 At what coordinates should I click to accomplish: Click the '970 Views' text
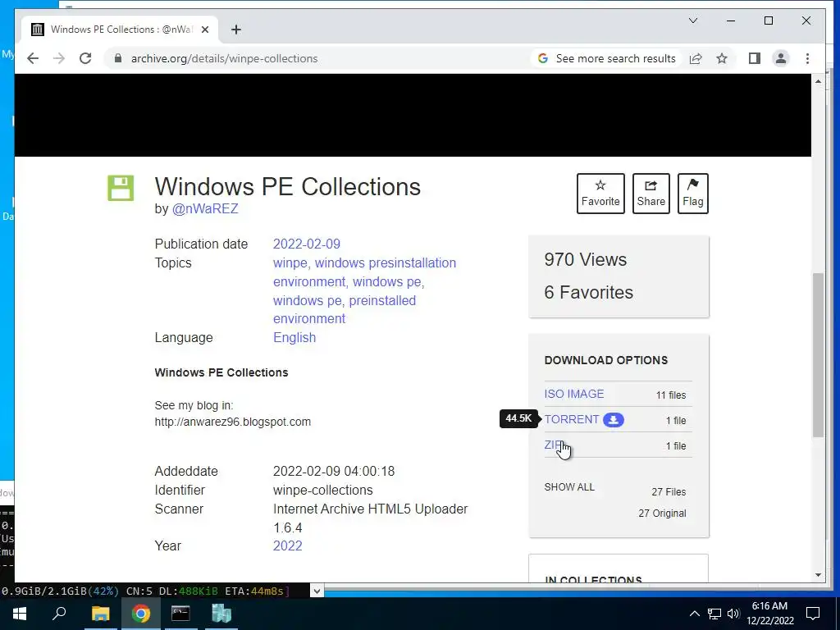coord(585,260)
